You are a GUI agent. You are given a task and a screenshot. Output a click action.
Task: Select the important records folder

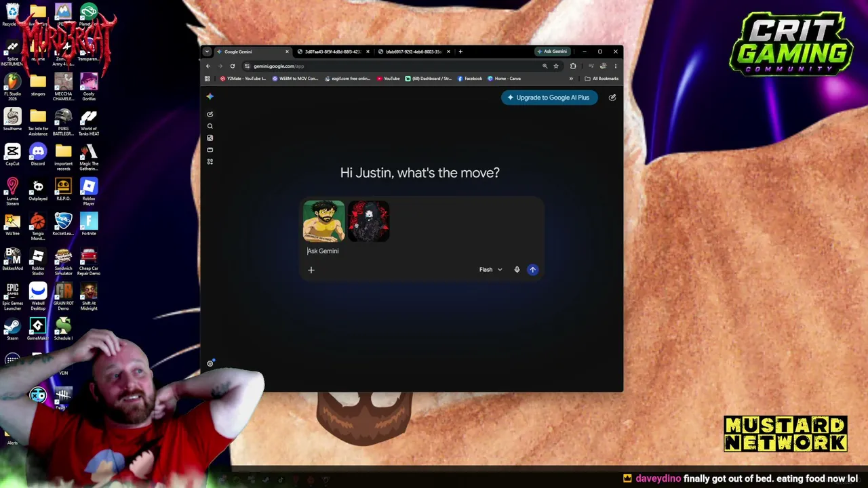click(x=63, y=157)
